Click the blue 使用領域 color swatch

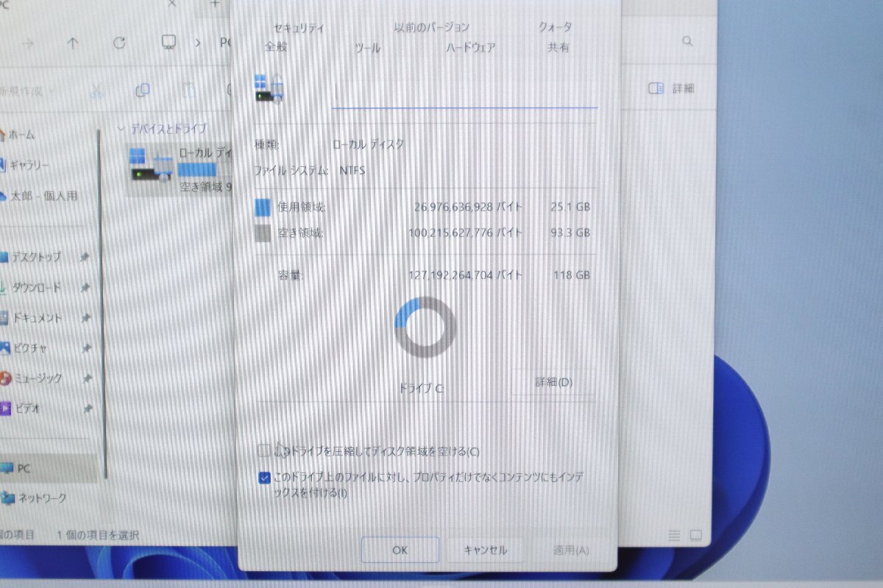pyautogui.click(x=263, y=207)
